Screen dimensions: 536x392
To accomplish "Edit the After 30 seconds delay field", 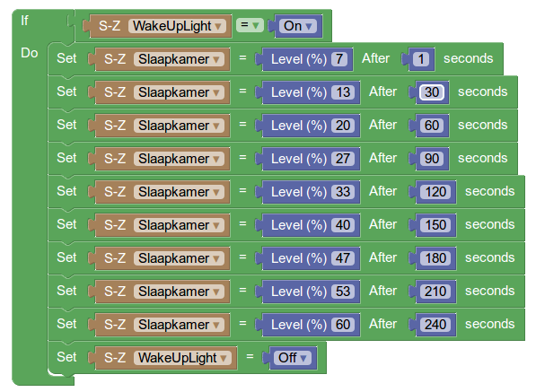I will point(432,92).
